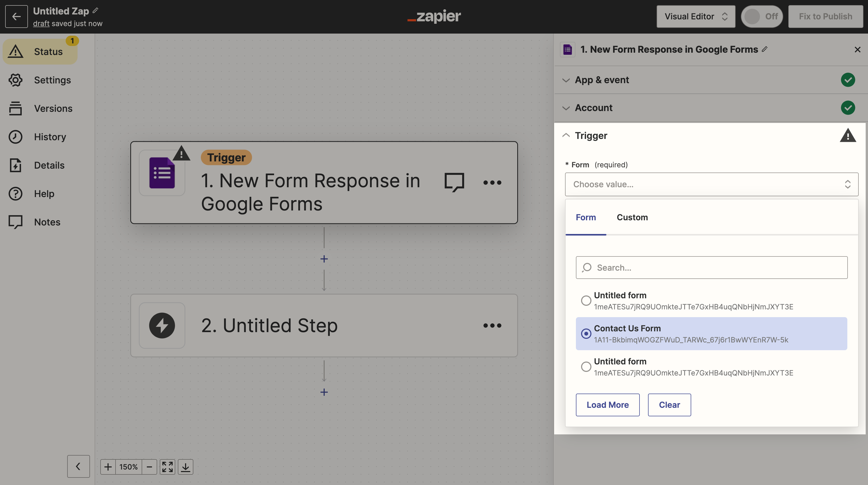Click the Trigger badge on step one
This screenshot has width=868, height=485.
point(226,158)
